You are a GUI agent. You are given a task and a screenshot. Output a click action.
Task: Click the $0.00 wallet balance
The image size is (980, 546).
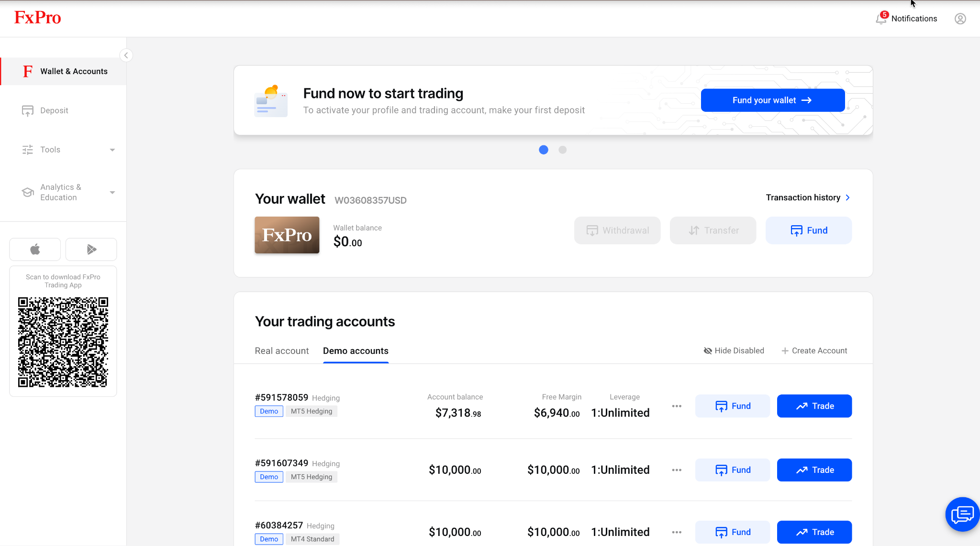click(348, 242)
